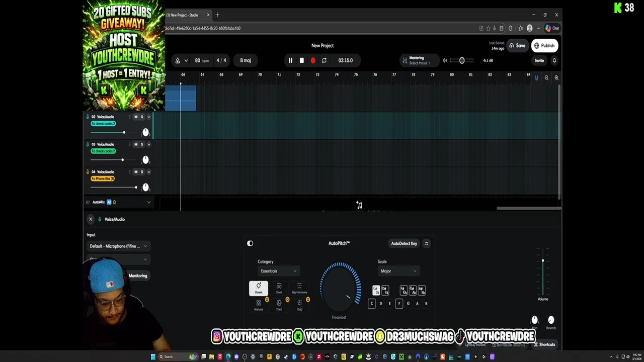Image resolution: width=644 pixels, height=362 pixels.
Task: Start recording with the red record button
Action: (313, 60)
